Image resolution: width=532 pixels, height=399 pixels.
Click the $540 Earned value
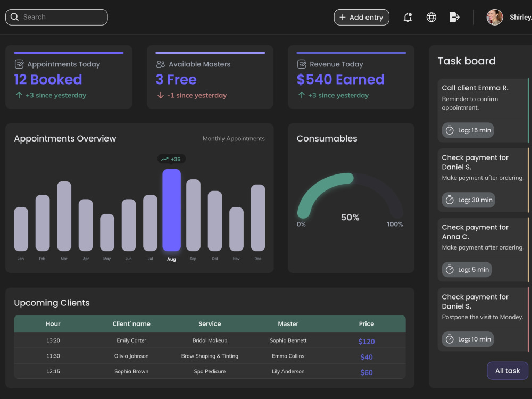click(x=340, y=79)
